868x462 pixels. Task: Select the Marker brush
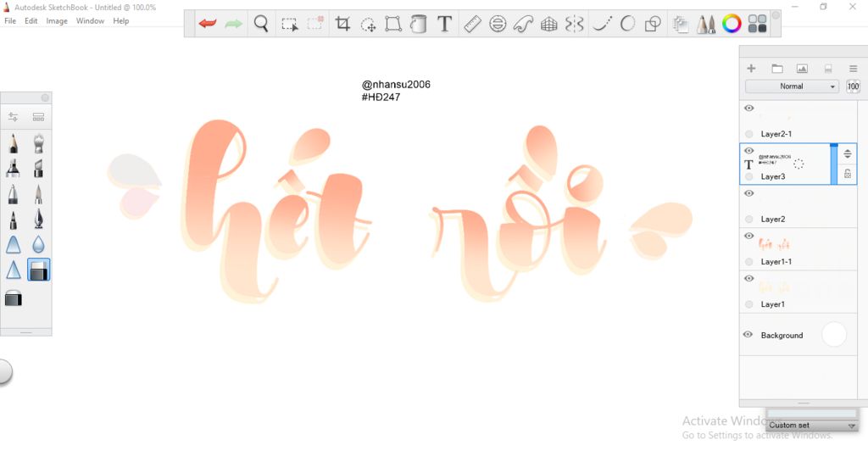click(14, 168)
